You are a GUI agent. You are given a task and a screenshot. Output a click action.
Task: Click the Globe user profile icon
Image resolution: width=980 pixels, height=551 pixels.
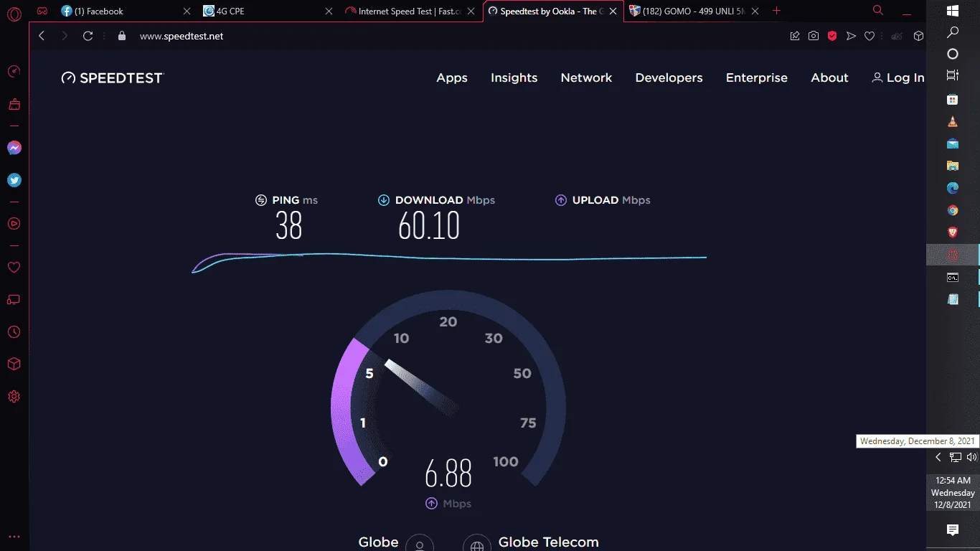click(x=420, y=545)
